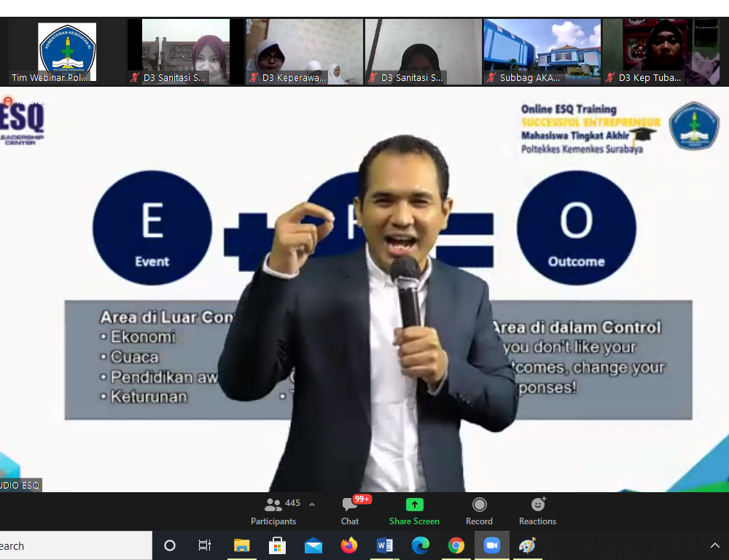Image resolution: width=729 pixels, height=560 pixels.
Task: Open the Reactions menu
Action: tap(537, 510)
